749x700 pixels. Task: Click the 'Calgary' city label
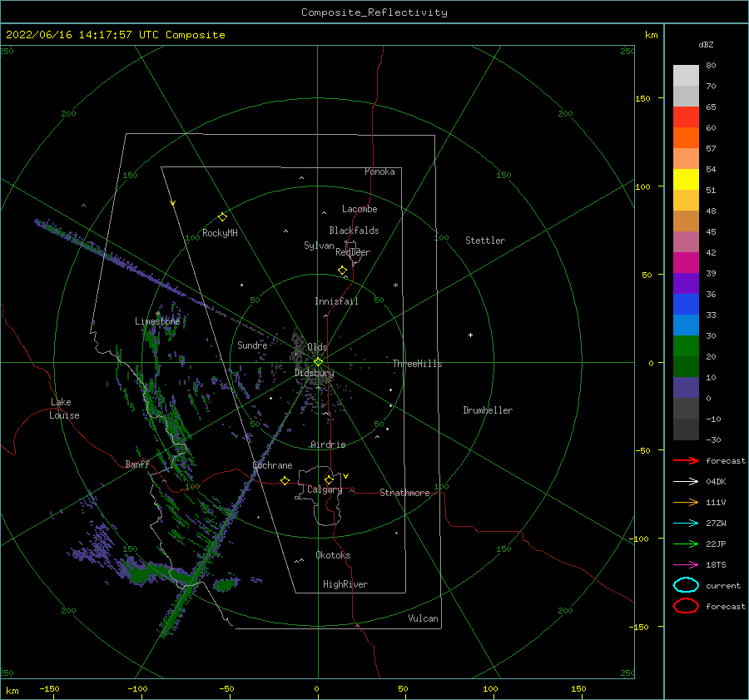coord(325,489)
